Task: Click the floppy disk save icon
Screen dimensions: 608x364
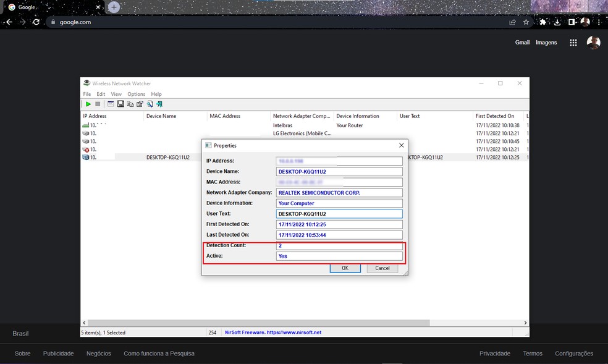Action: (120, 104)
